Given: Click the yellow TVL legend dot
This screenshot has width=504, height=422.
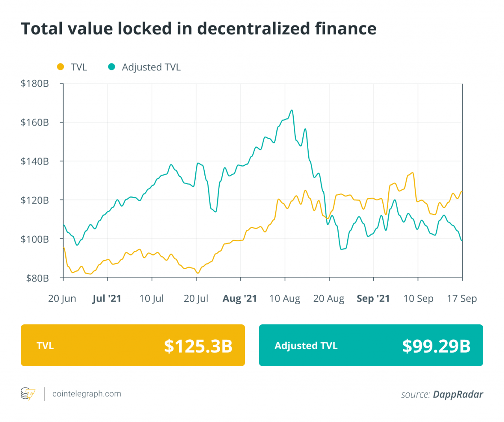Looking at the screenshot, I should pos(61,67).
